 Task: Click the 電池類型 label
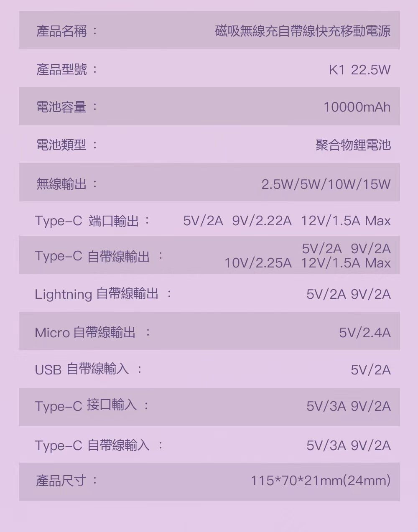pos(61,145)
